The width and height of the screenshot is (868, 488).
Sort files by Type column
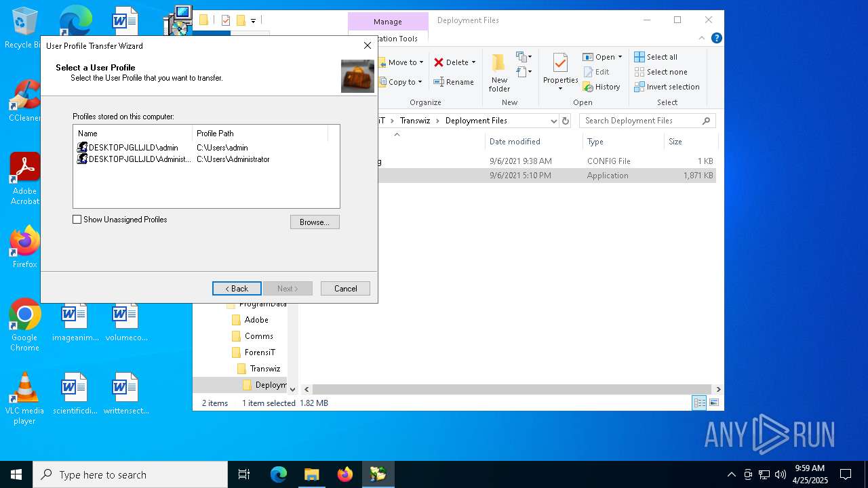623,142
